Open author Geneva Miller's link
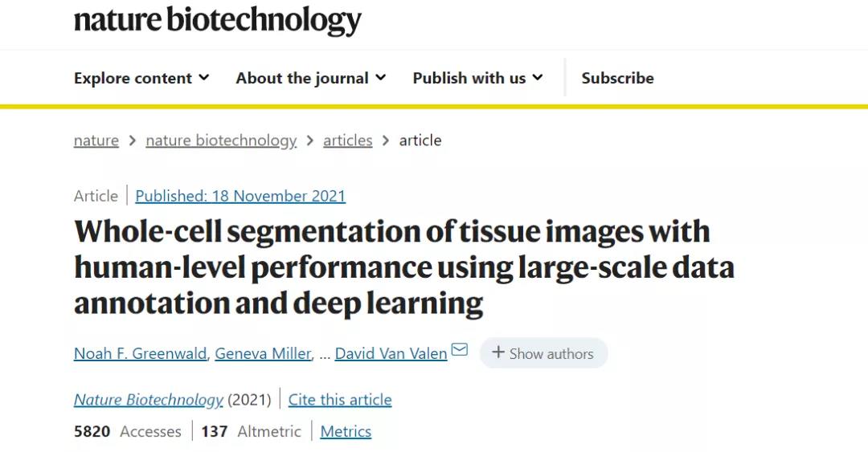The height and width of the screenshot is (452, 868). pyautogui.click(x=263, y=353)
